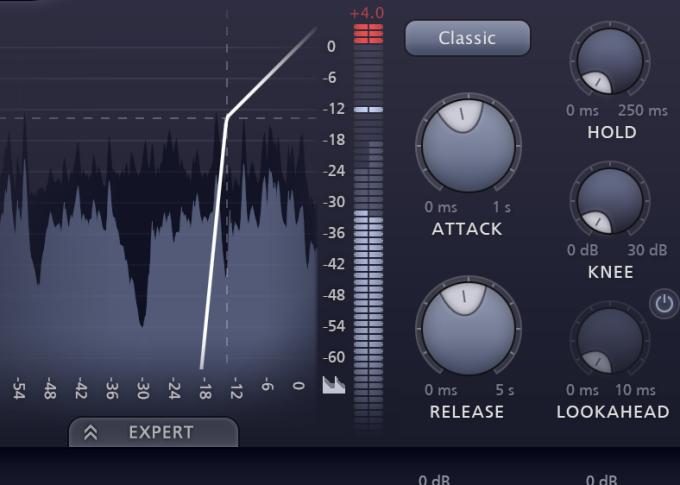Toggle the Lookahead power button

tap(664, 303)
